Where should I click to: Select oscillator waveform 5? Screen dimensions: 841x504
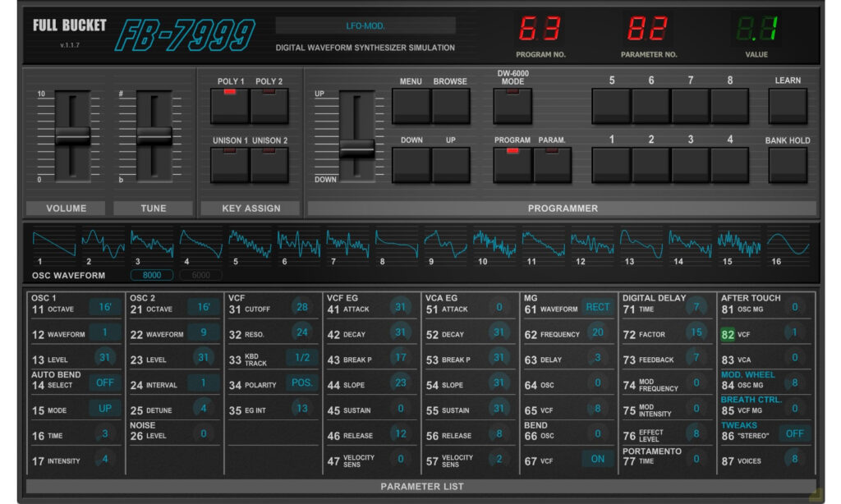coord(250,244)
